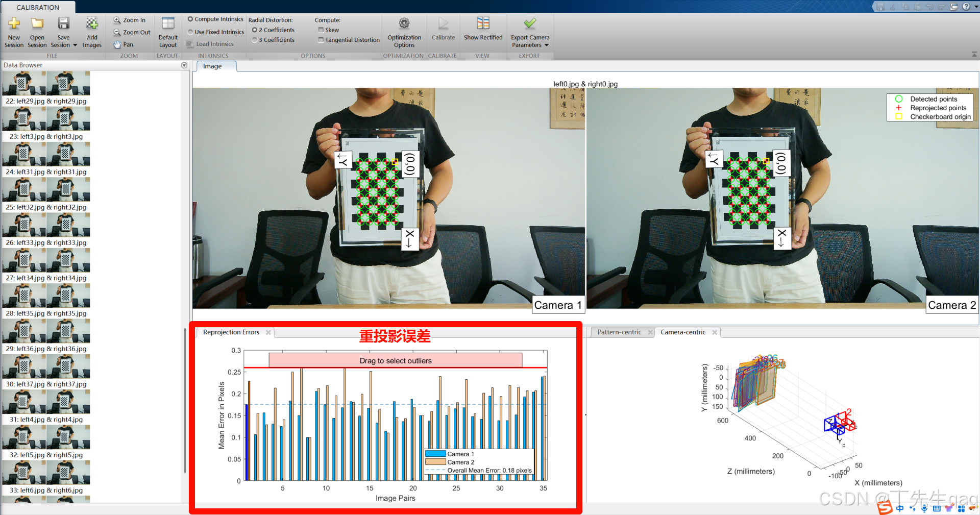Click Camera 2 legend color swatch
The width and height of the screenshot is (980, 515).
pyautogui.click(x=435, y=462)
